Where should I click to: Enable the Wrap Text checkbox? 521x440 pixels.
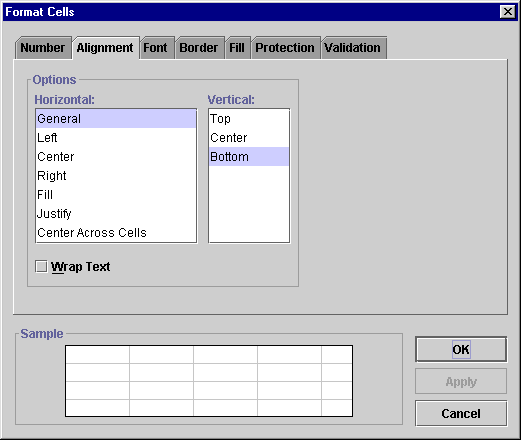pos(41,267)
